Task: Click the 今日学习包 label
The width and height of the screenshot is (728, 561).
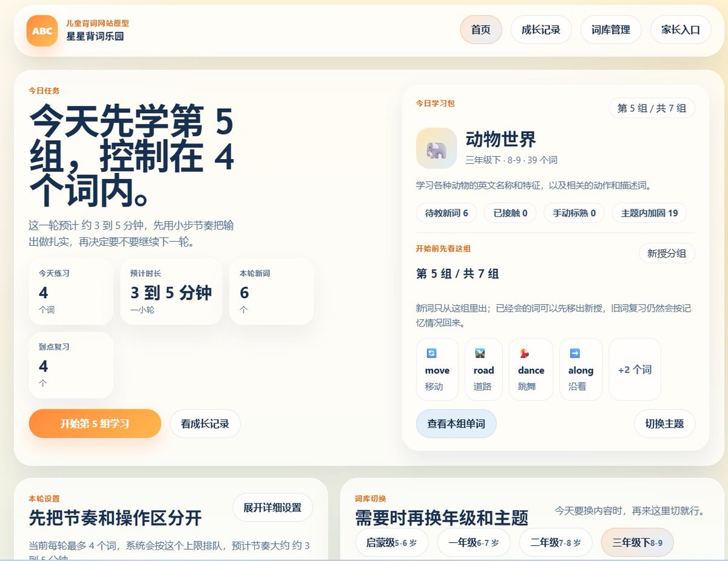Action: (435, 104)
